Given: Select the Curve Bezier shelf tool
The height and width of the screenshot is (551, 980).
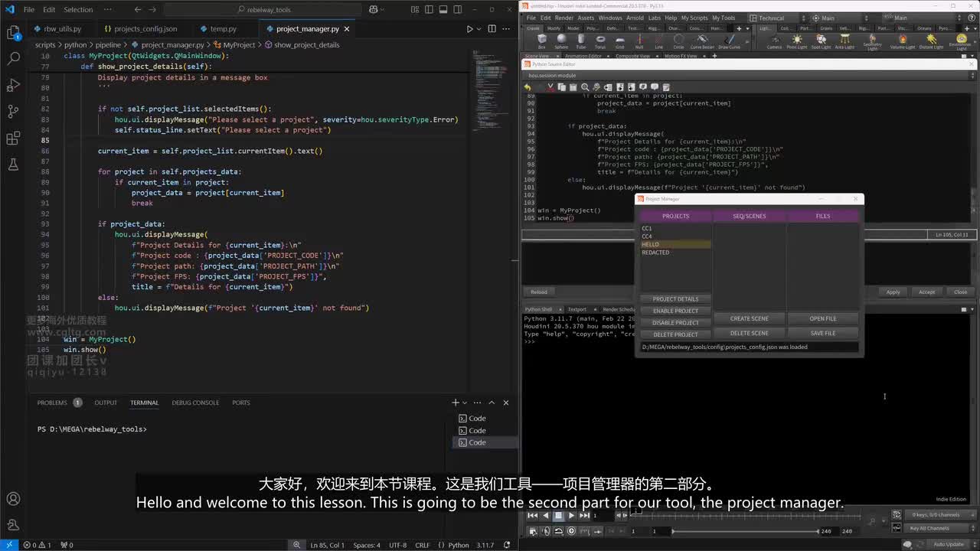Looking at the screenshot, I should click(x=701, y=41).
